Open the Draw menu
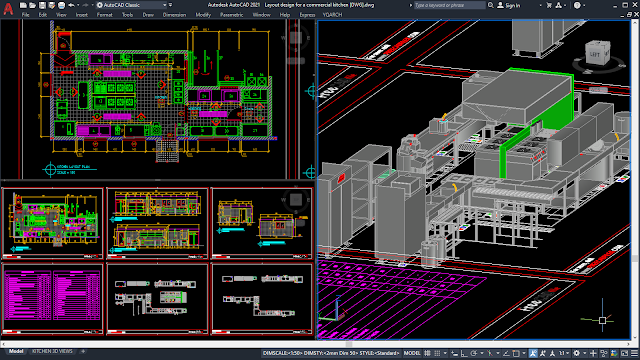 [148, 15]
